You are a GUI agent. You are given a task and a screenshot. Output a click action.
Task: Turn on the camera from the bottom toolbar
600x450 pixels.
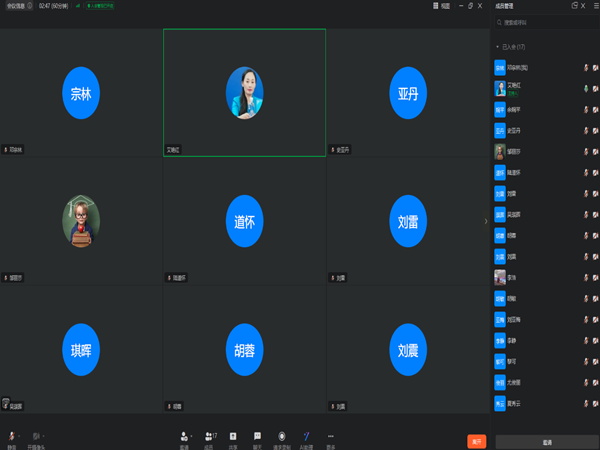(36, 436)
